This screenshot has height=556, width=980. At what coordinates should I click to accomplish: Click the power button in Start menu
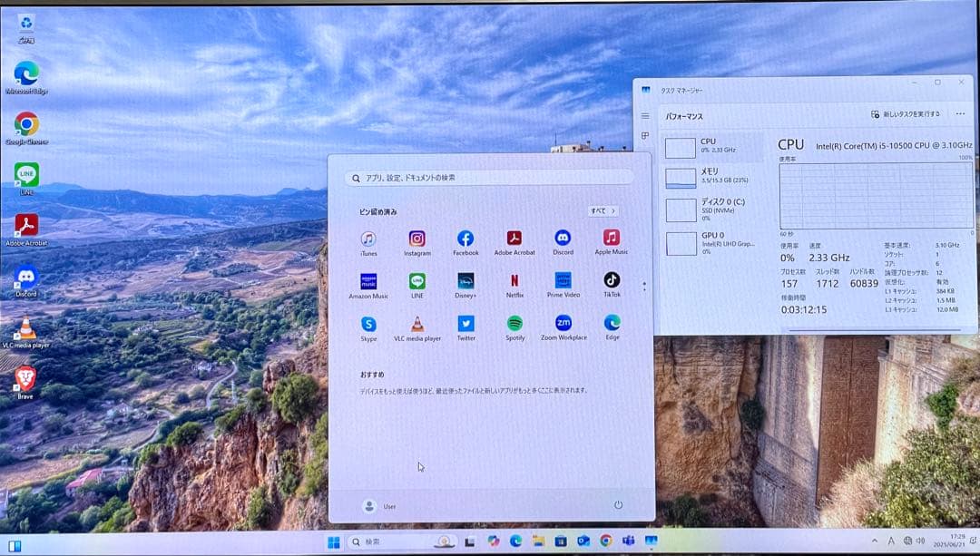(618, 505)
